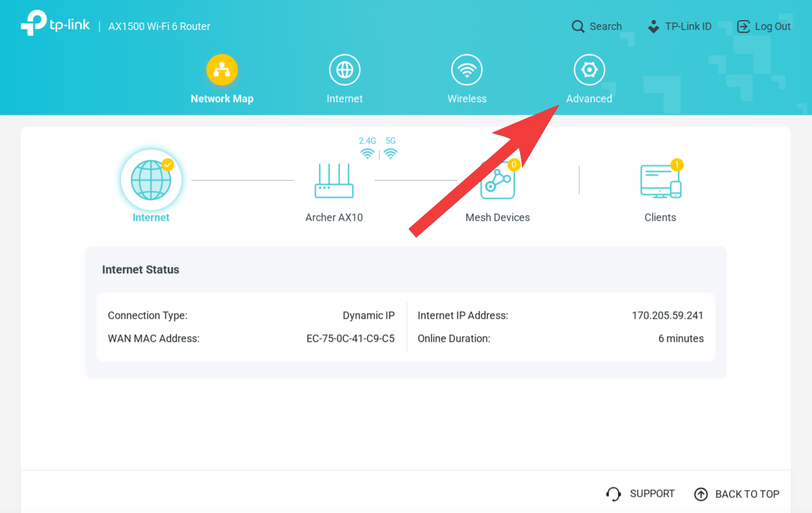The width and height of the screenshot is (812, 513).
Task: Click the MAC value EC-75-0C-41-C9-C5
Action: pyautogui.click(x=350, y=338)
